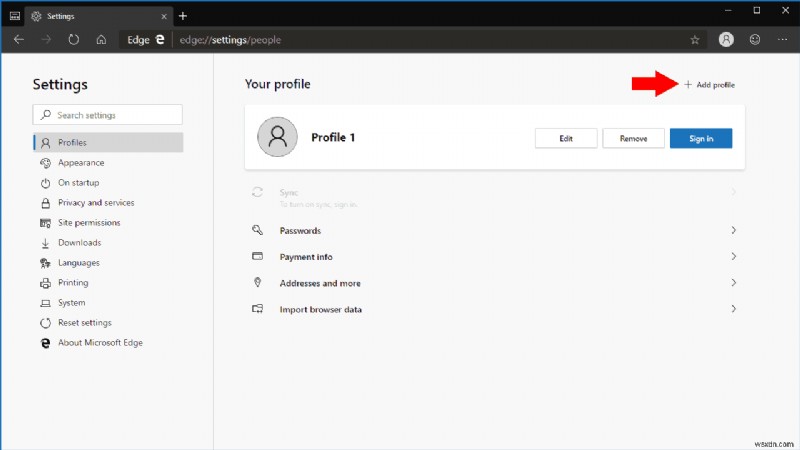Expand the Payment info row chevron
This screenshot has height=450, width=800.
coord(733,257)
